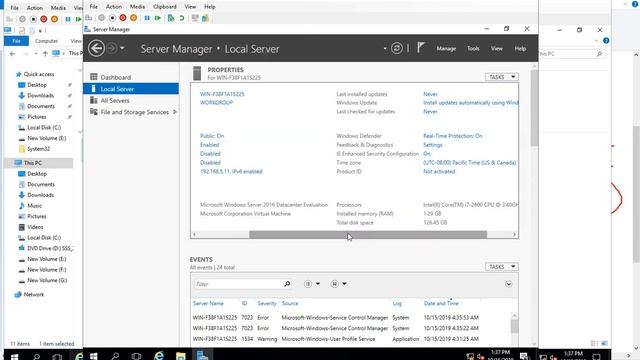Click the 'Not activated' Product ID link
The image size is (640, 360).
[x=439, y=171]
